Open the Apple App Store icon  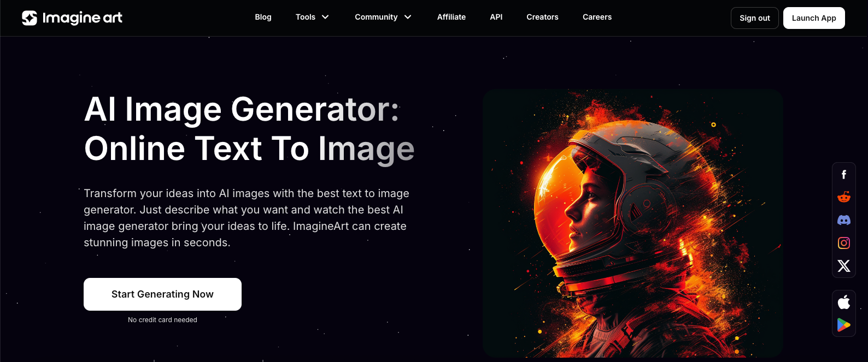pyautogui.click(x=844, y=302)
